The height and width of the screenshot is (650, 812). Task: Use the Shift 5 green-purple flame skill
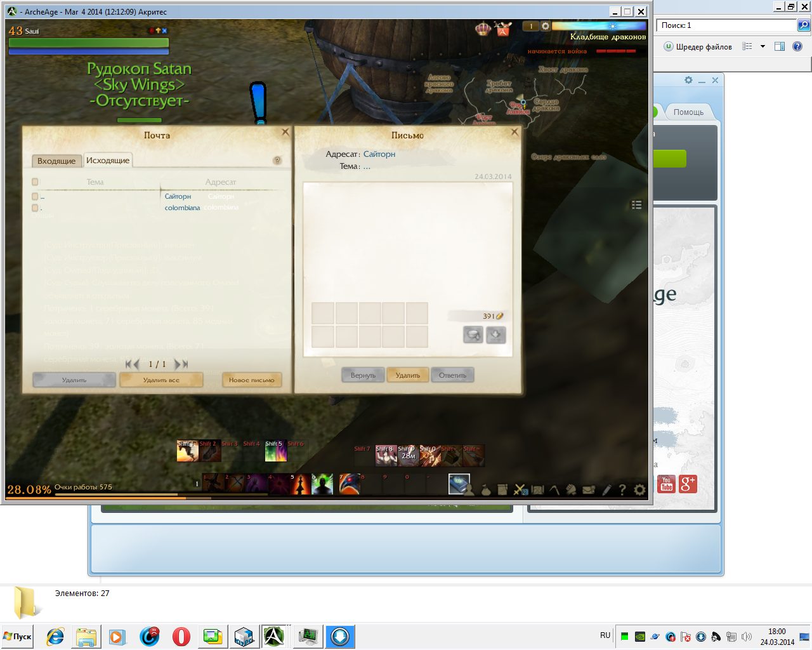tap(275, 451)
